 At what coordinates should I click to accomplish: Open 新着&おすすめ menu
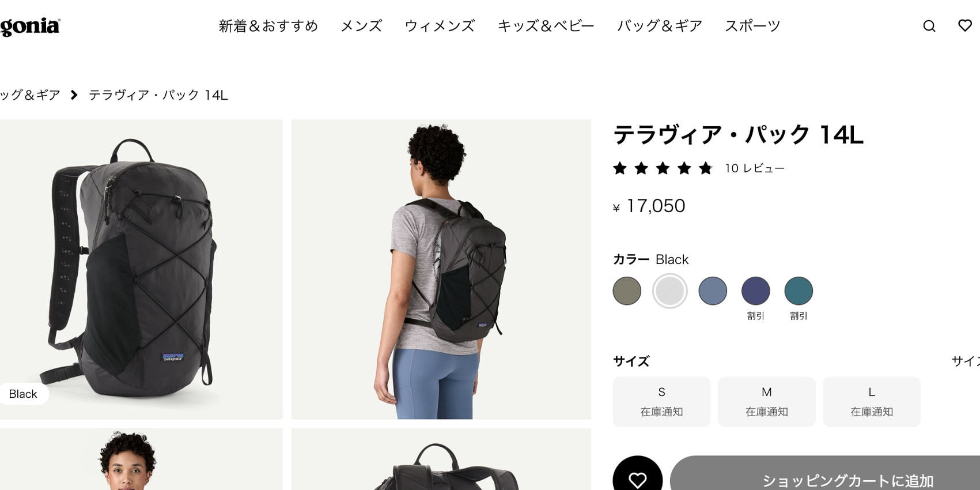click(268, 26)
